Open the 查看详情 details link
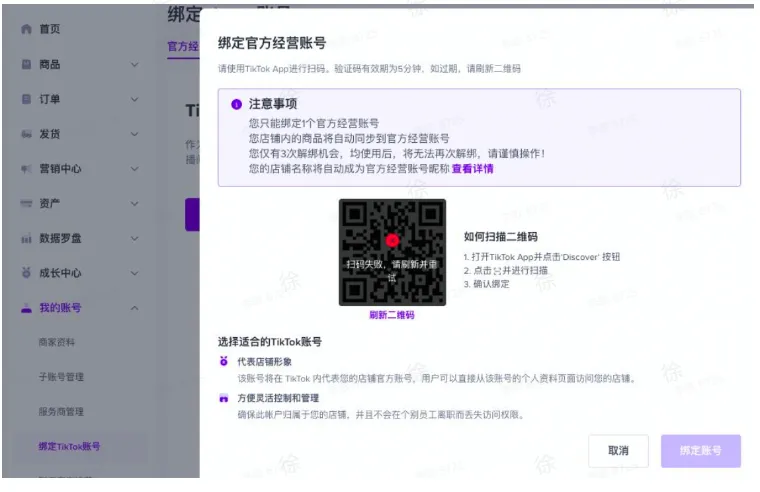This screenshot has height=492, width=760. pyautogui.click(x=473, y=169)
